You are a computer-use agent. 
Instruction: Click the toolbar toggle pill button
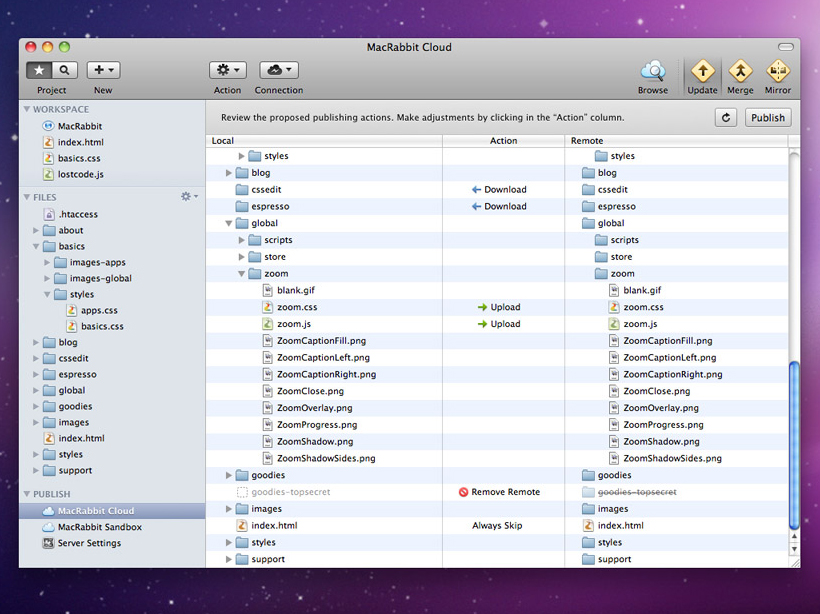click(x=785, y=47)
